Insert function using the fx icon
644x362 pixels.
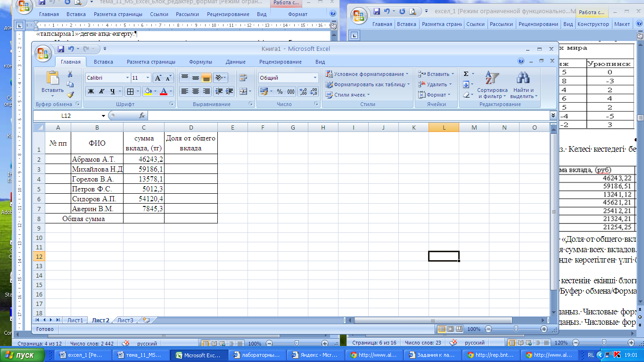[x=141, y=115]
